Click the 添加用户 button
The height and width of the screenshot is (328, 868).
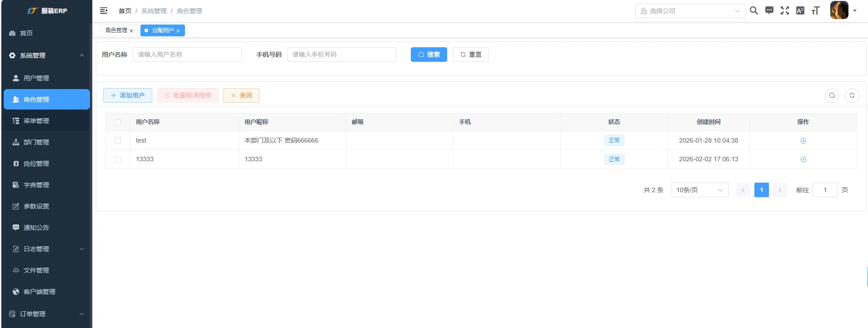point(127,95)
